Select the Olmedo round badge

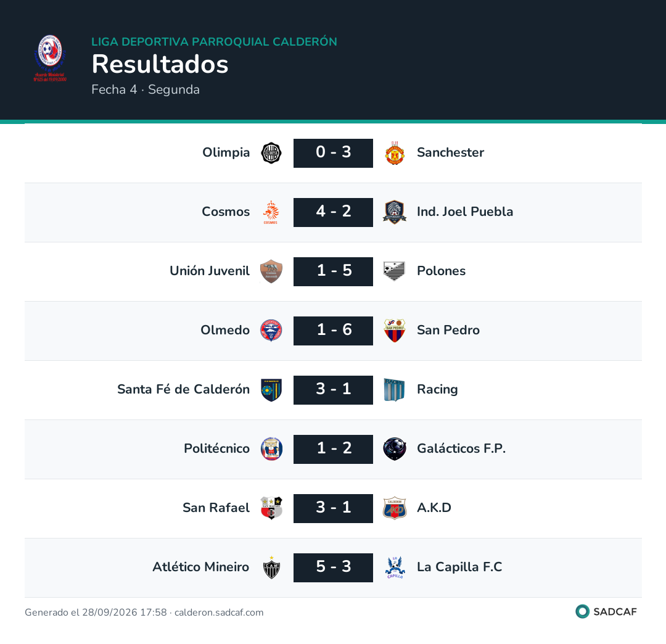tap(271, 331)
